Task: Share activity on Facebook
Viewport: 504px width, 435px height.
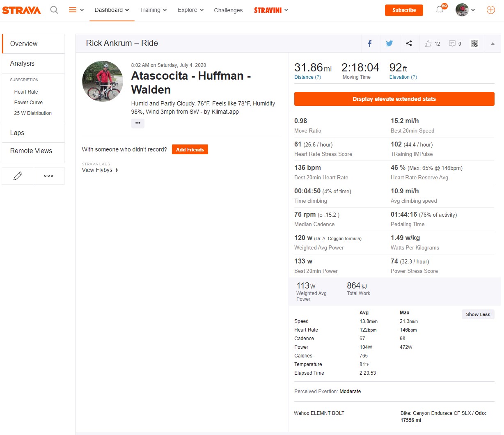Action: pyautogui.click(x=370, y=43)
